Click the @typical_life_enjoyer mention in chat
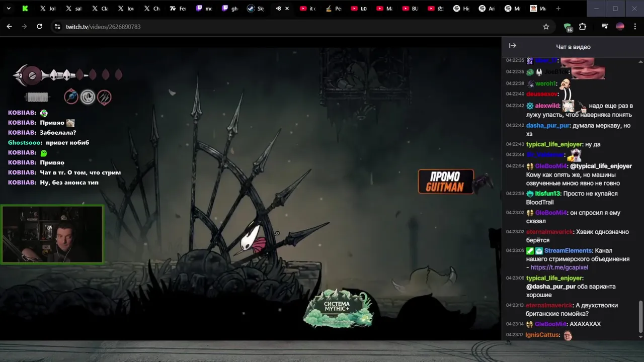This screenshot has height=362, width=644. [601, 166]
